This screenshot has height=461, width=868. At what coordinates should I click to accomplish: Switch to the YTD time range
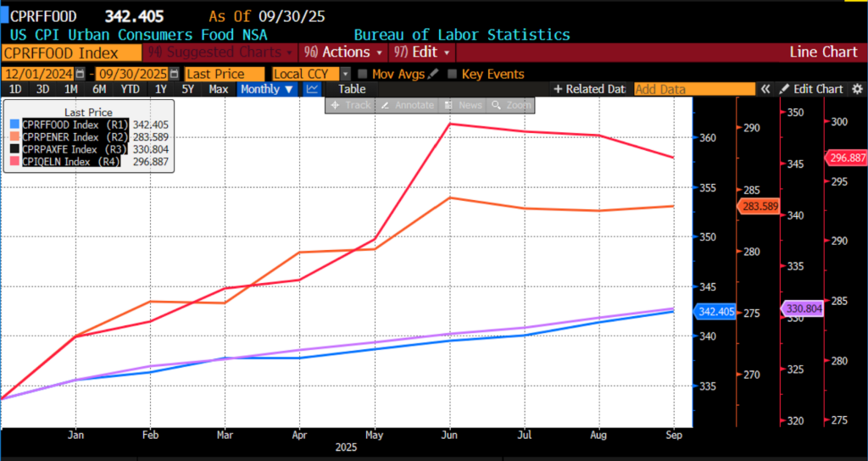pos(130,89)
